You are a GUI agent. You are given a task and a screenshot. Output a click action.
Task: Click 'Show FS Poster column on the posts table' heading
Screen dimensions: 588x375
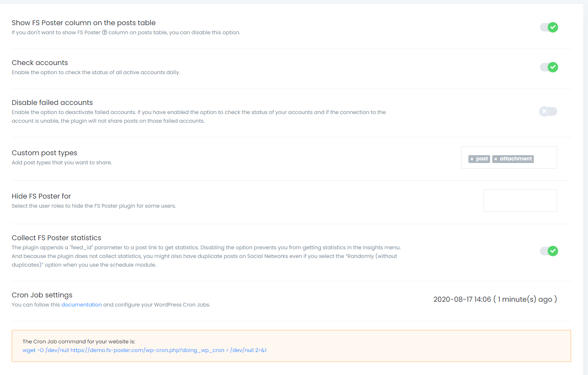[84, 23]
